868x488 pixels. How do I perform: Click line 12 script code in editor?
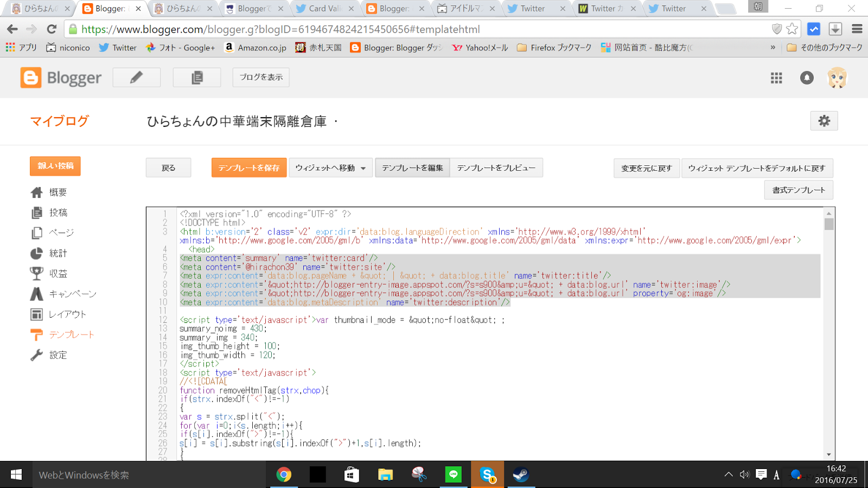(x=342, y=320)
